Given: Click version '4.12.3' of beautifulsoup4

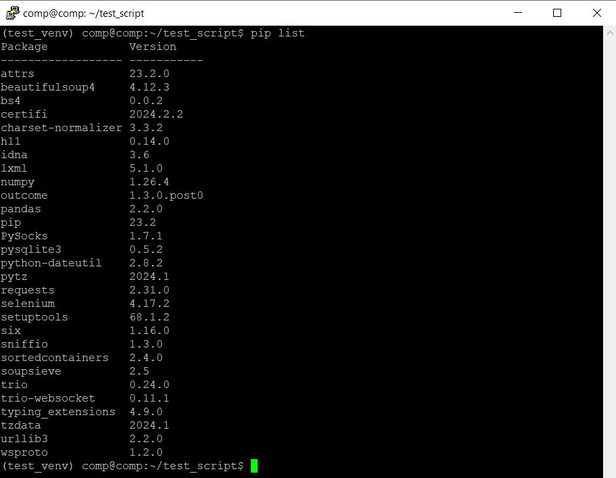Looking at the screenshot, I should click(149, 87).
